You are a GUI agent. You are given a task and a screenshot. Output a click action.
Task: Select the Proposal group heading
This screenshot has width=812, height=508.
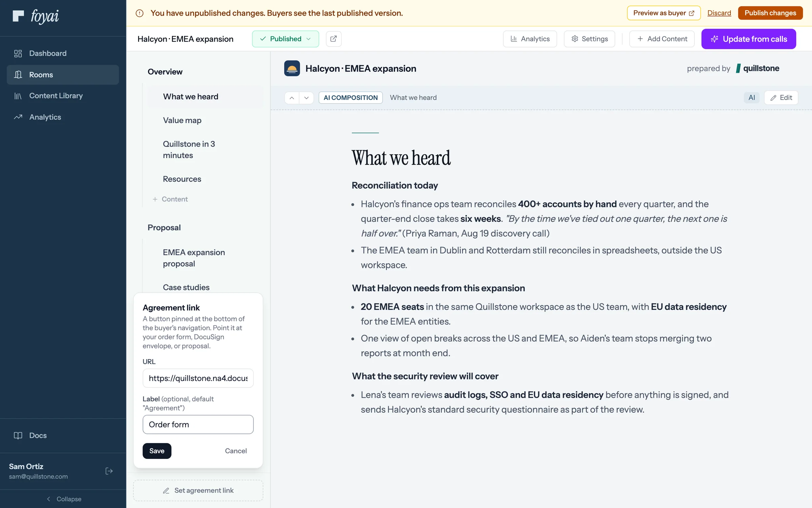164,227
